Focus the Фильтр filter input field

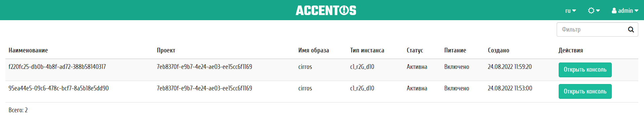pos(591,30)
